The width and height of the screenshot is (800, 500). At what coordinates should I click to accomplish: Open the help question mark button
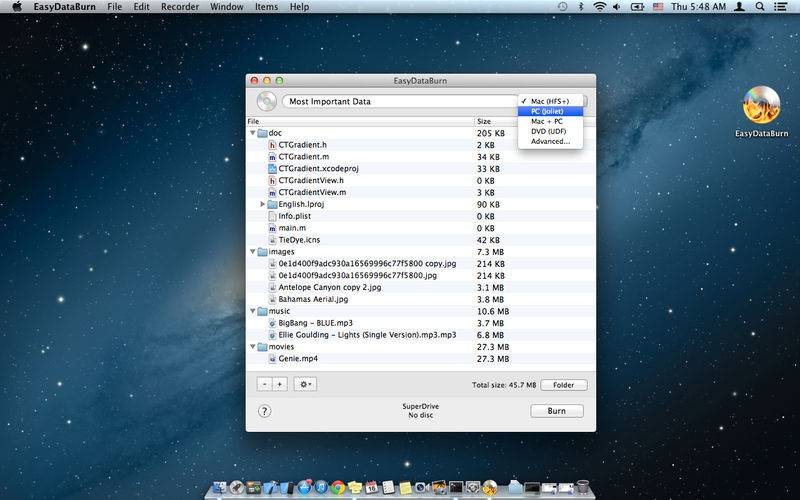tap(264, 411)
